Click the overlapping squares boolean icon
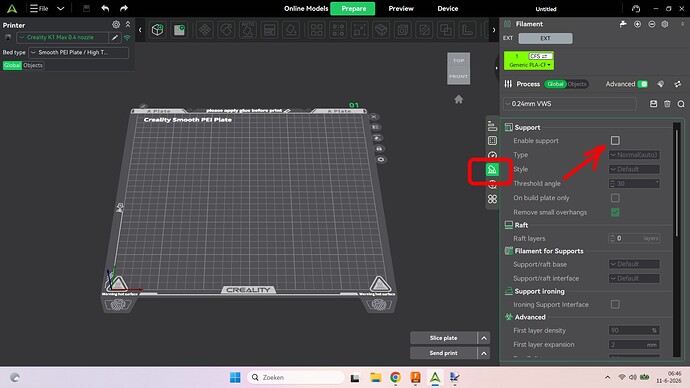The image size is (690, 388). (446, 30)
